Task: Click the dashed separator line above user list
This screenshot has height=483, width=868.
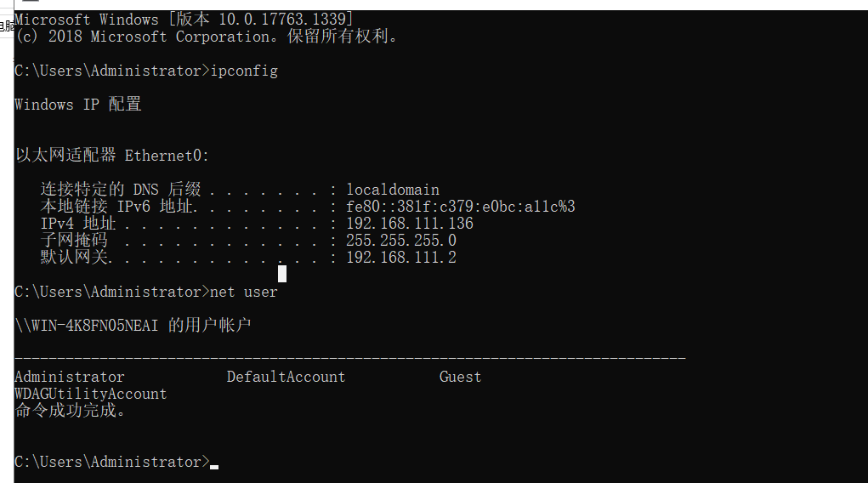Action: point(350,359)
